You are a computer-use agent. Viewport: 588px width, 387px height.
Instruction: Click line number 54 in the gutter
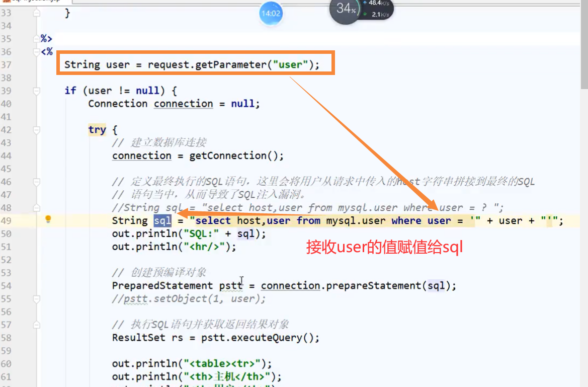point(6,286)
